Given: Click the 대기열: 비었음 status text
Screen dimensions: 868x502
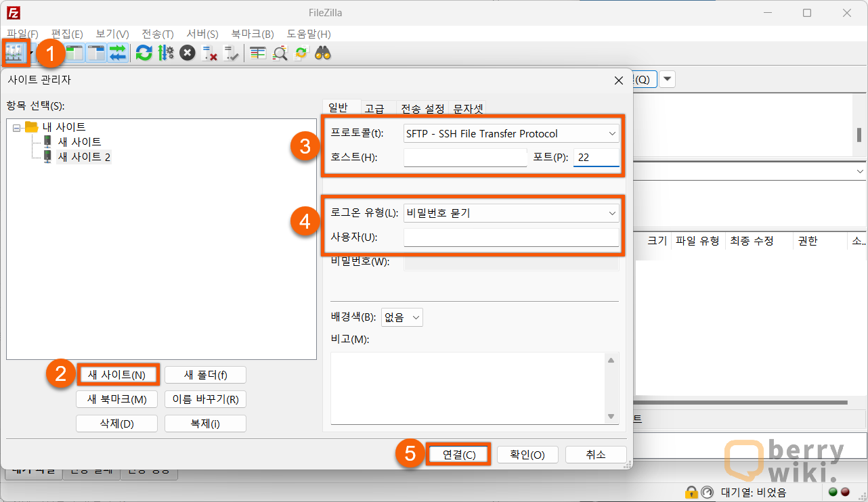Looking at the screenshot, I should (x=754, y=493).
